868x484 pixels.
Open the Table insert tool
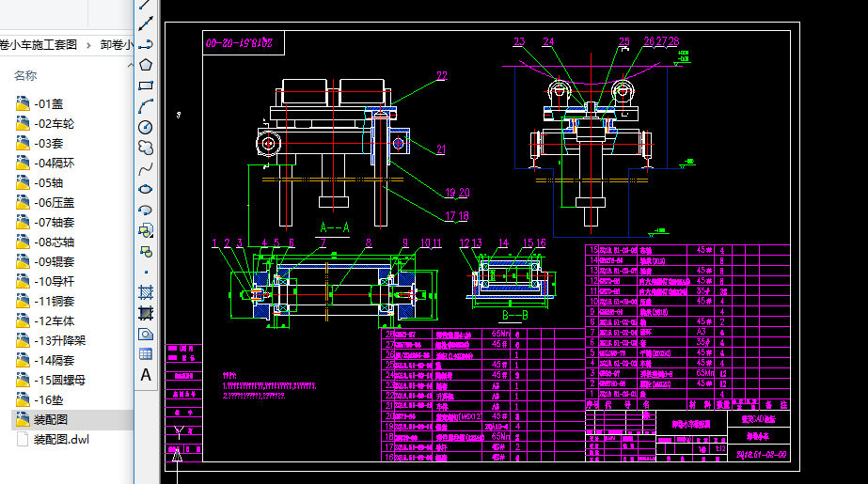146,354
